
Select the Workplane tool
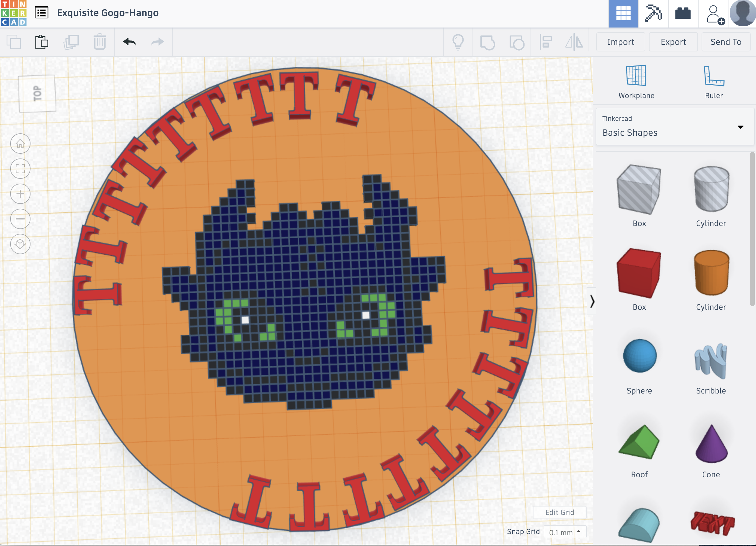pyautogui.click(x=636, y=82)
